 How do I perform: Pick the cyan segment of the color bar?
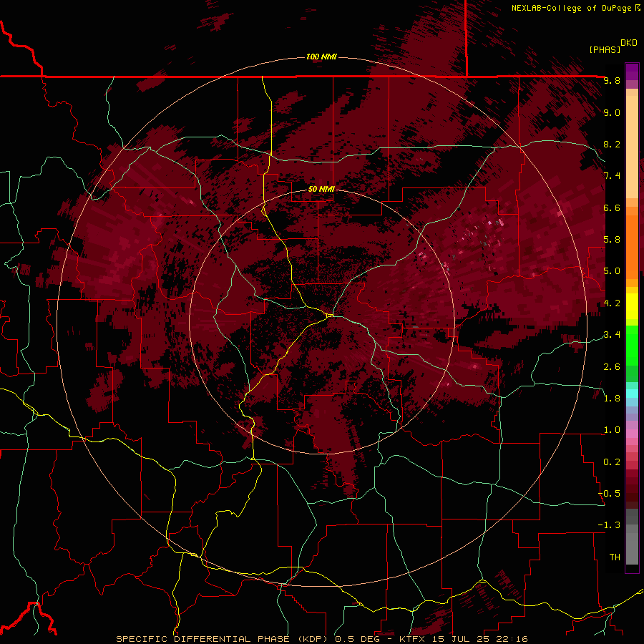coord(632,394)
